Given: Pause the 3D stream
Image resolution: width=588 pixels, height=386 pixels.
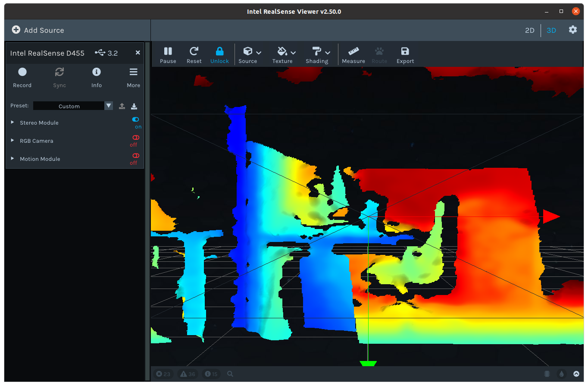Looking at the screenshot, I should point(168,54).
